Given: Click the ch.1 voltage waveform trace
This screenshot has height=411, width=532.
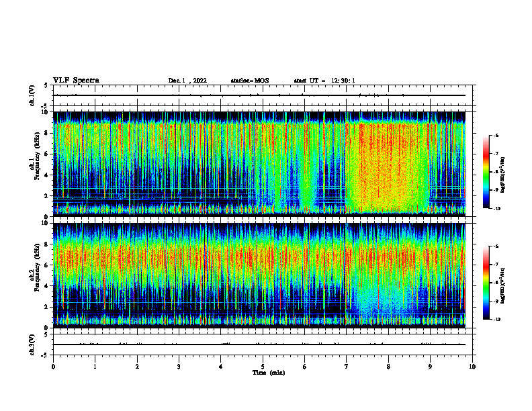Looking at the screenshot, I should (259, 95).
